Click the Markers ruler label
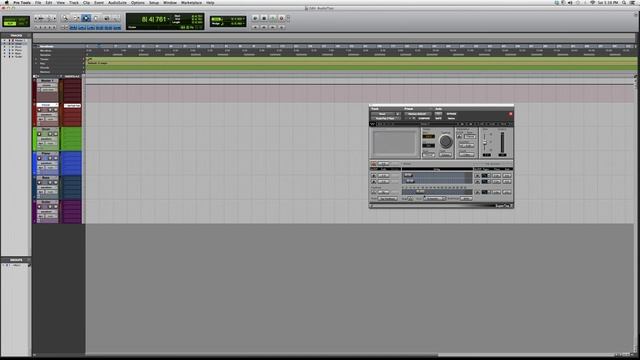Image resolution: width=640 pixels, height=360 pixels. [45, 72]
